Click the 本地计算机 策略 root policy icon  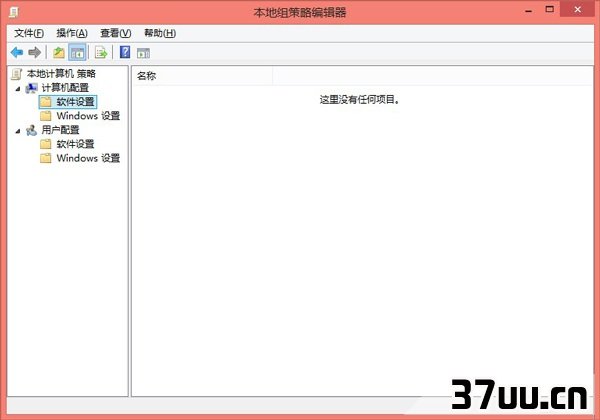click(16, 73)
